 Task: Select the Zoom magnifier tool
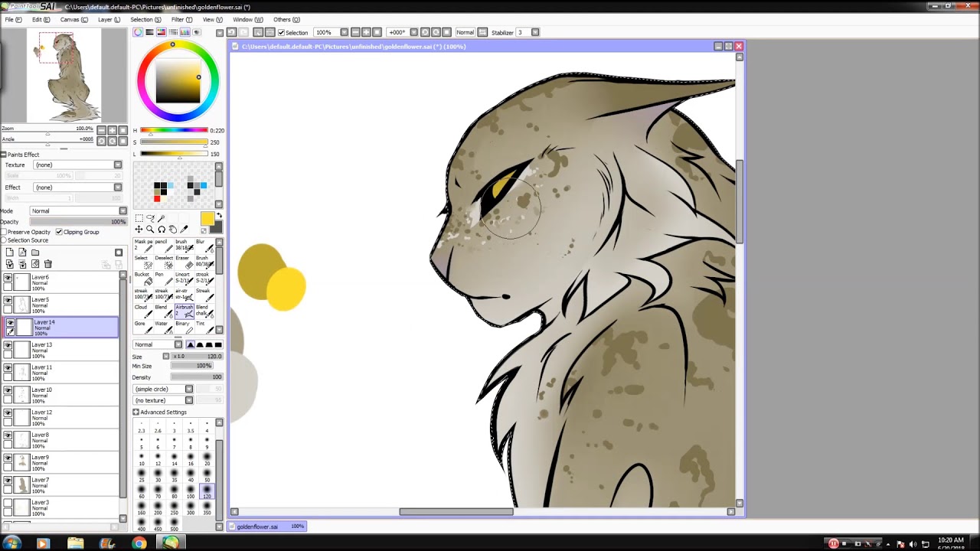pos(150,229)
